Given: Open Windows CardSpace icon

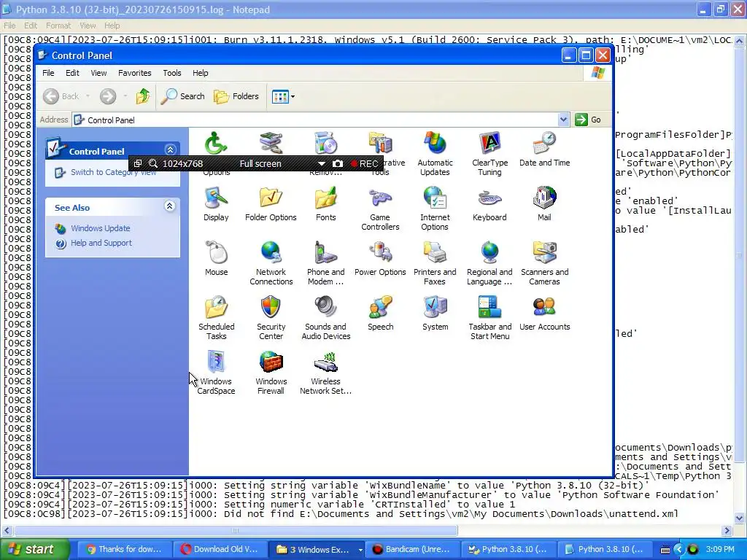Looking at the screenshot, I should pyautogui.click(x=216, y=373).
